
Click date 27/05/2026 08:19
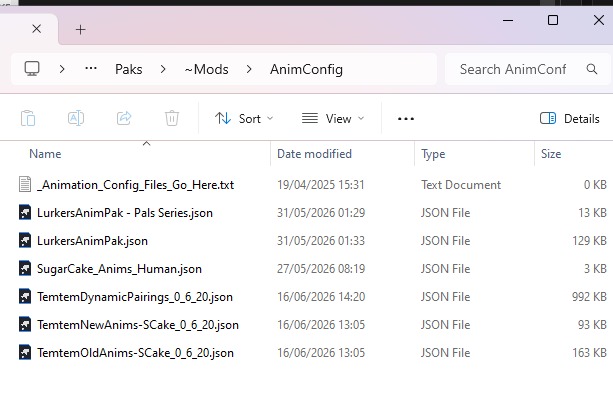pyautogui.click(x=321, y=269)
